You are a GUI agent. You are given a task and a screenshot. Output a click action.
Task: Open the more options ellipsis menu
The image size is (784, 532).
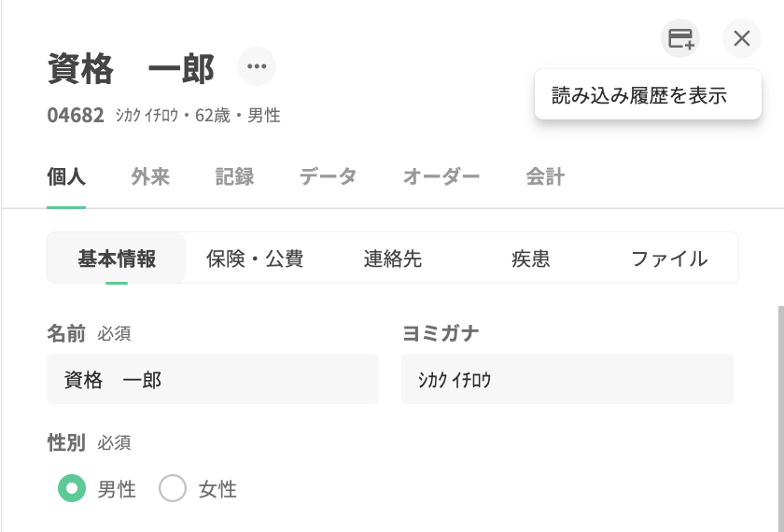click(x=257, y=66)
